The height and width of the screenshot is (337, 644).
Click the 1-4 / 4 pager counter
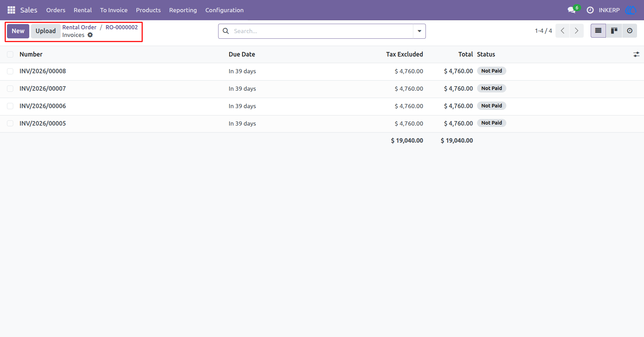point(543,31)
